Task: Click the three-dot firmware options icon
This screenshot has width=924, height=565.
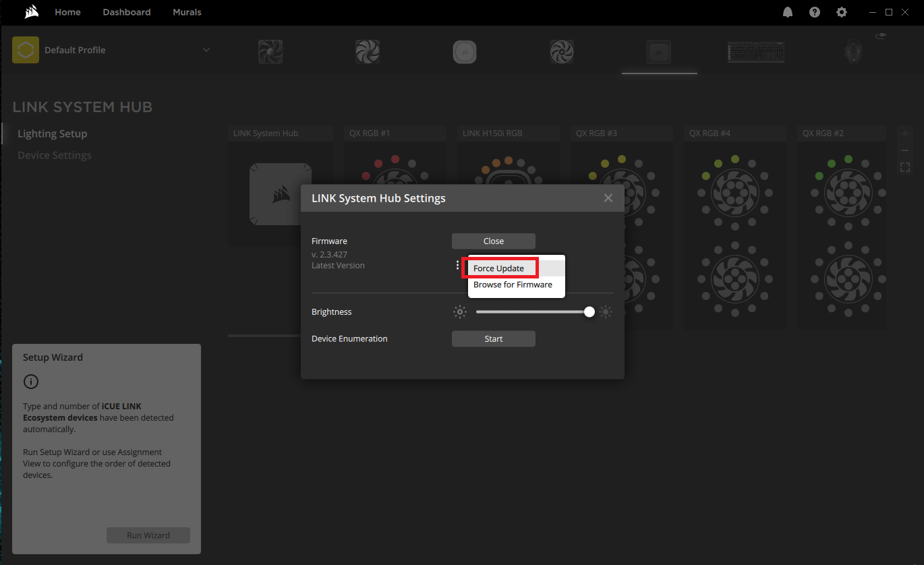Action: [x=457, y=266]
